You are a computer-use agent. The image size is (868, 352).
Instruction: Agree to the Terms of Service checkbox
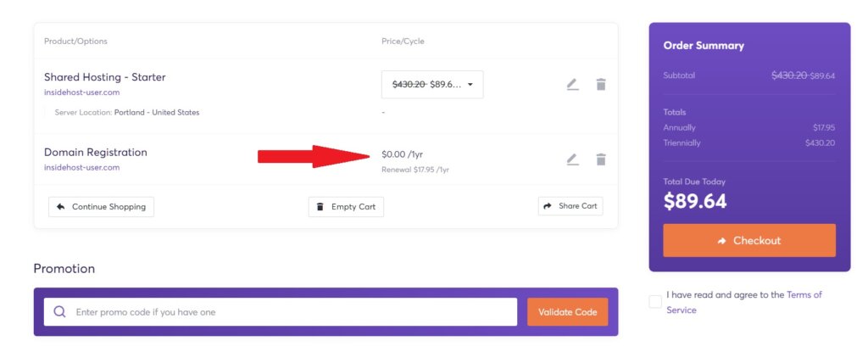pos(655,302)
